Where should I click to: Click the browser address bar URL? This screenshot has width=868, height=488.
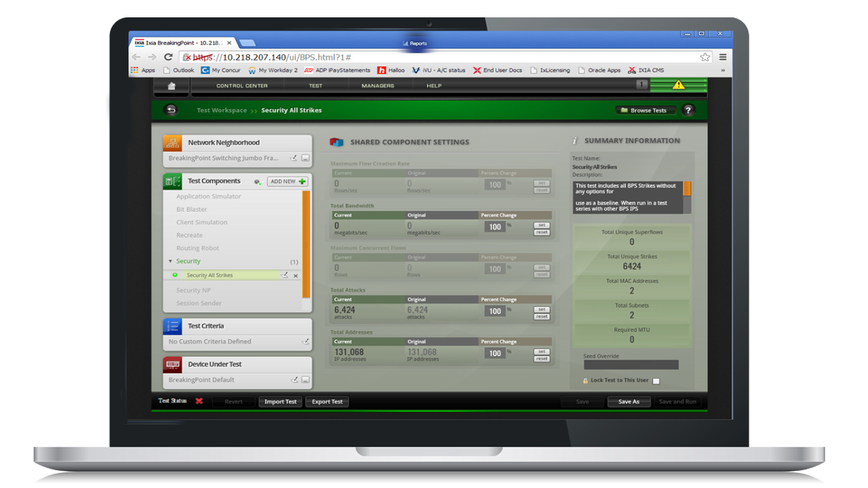[x=272, y=57]
